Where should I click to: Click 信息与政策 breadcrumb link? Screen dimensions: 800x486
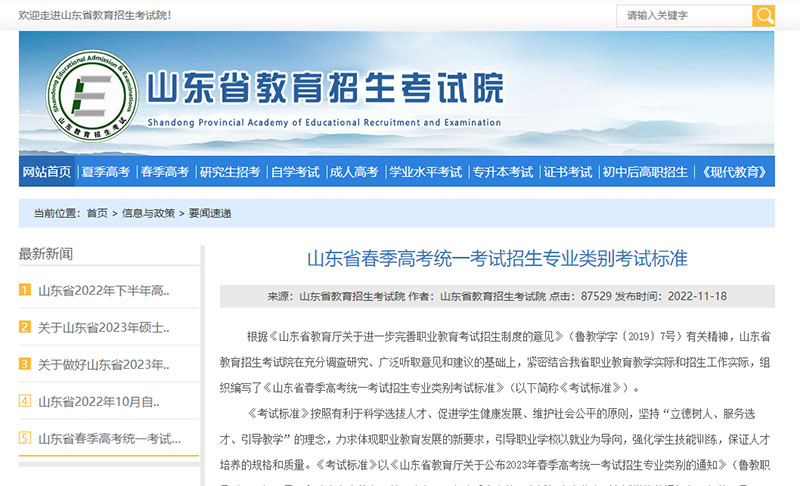tap(149, 213)
